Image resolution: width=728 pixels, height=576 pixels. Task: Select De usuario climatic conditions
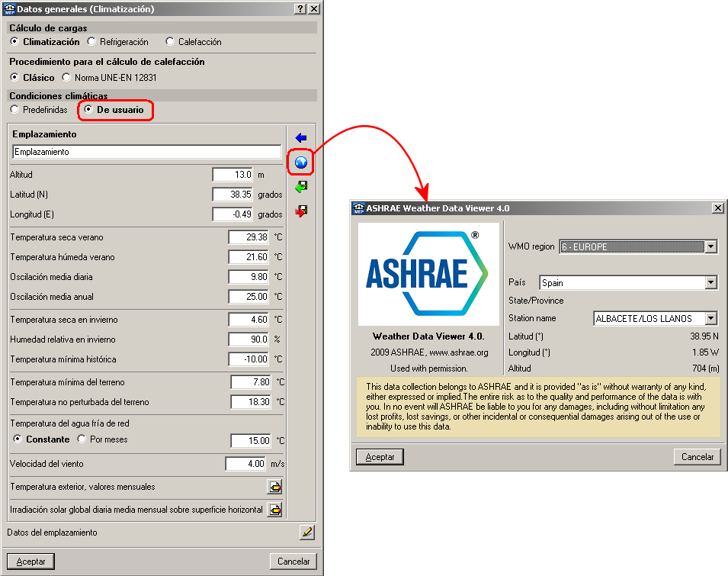(114, 110)
